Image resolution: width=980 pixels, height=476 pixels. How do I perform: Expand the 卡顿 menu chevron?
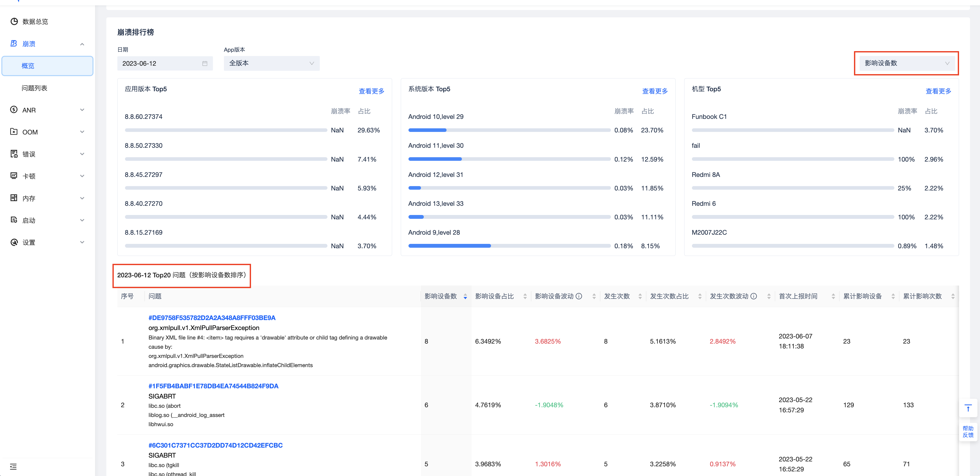pos(82,176)
